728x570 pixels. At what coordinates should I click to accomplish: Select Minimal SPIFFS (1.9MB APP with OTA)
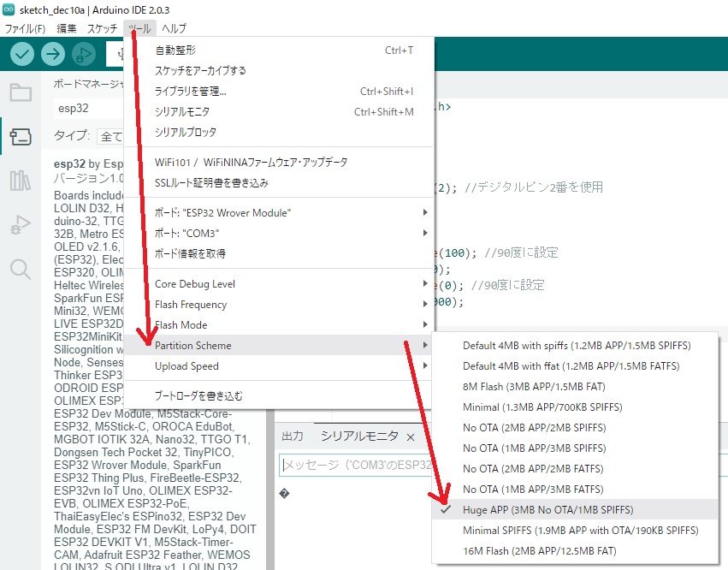tap(575, 530)
